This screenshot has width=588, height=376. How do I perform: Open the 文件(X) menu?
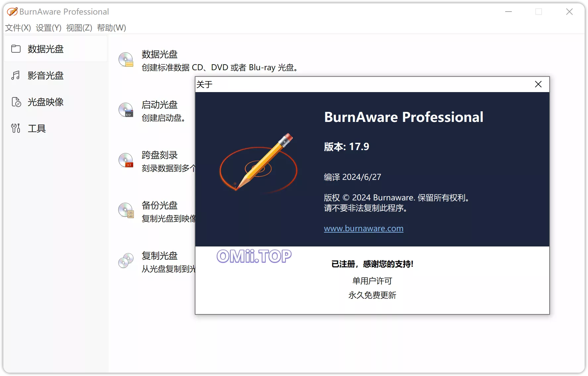[x=18, y=28]
